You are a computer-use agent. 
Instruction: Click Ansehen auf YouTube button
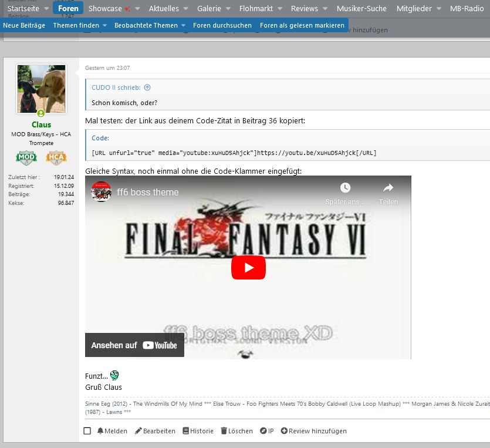134,345
